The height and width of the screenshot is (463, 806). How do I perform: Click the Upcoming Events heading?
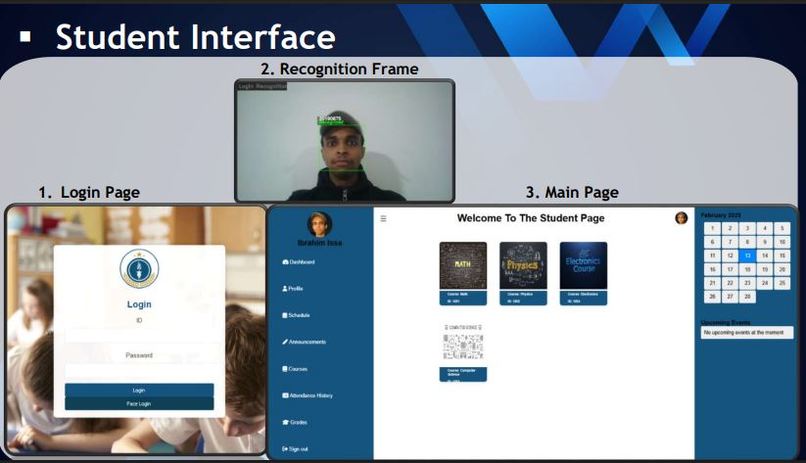[725, 323]
